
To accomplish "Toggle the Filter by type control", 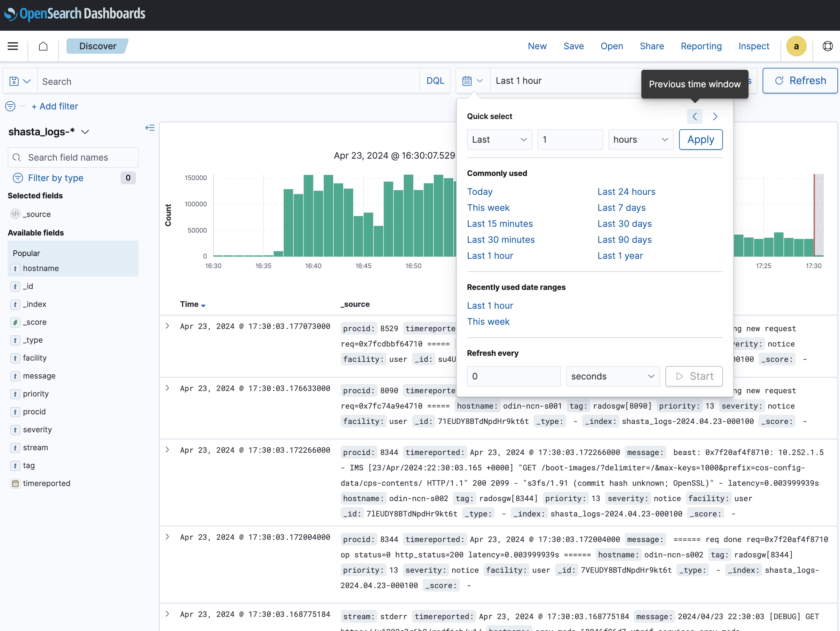I will tap(55, 178).
